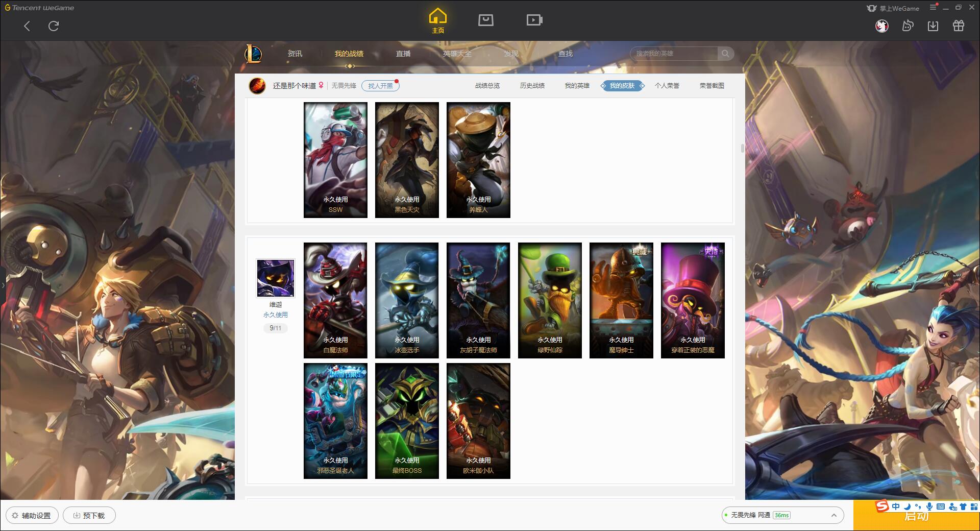980x531 pixels.
Task: Open 我的英雄 sub-tab
Action: click(x=577, y=86)
